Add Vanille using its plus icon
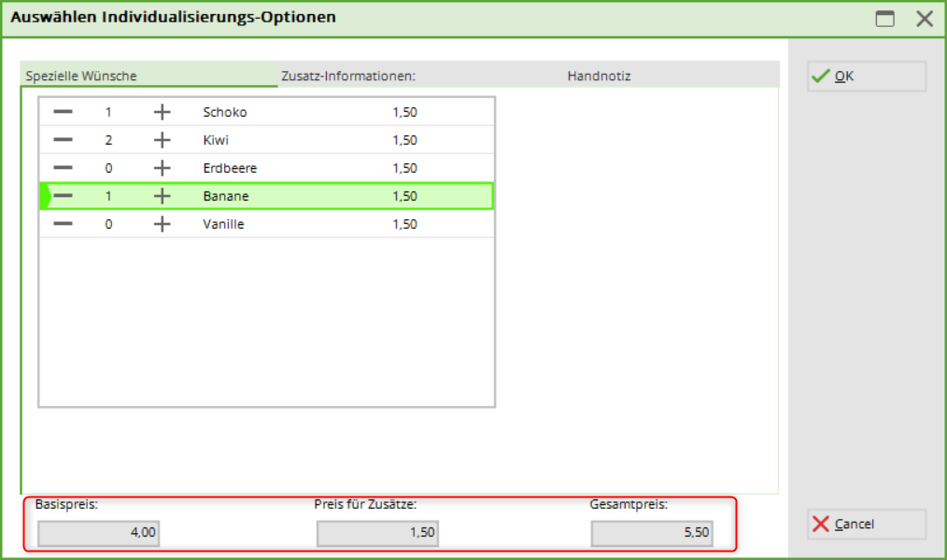947x560 pixels. [163, 224]
